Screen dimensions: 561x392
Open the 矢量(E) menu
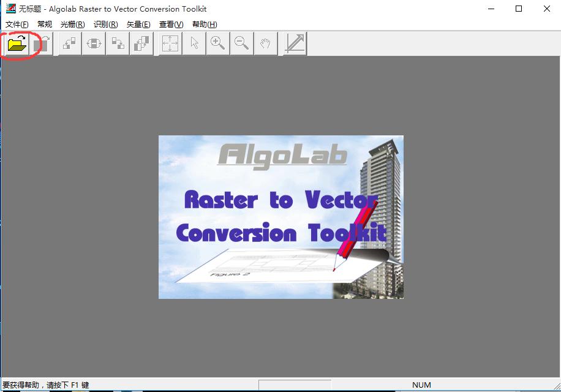[138, 24]
